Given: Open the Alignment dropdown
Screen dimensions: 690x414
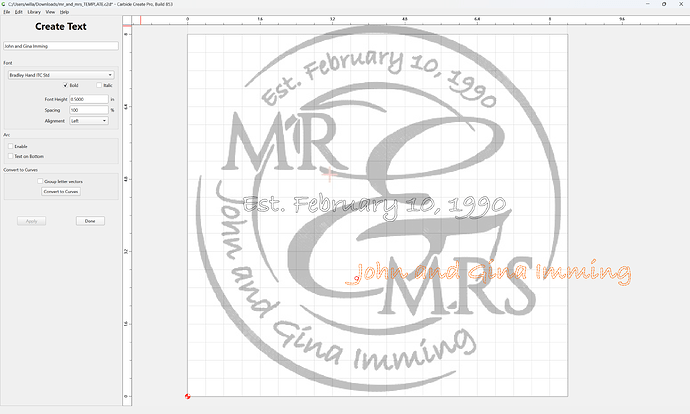Looking at the screenshot, I should coord(89,121).
